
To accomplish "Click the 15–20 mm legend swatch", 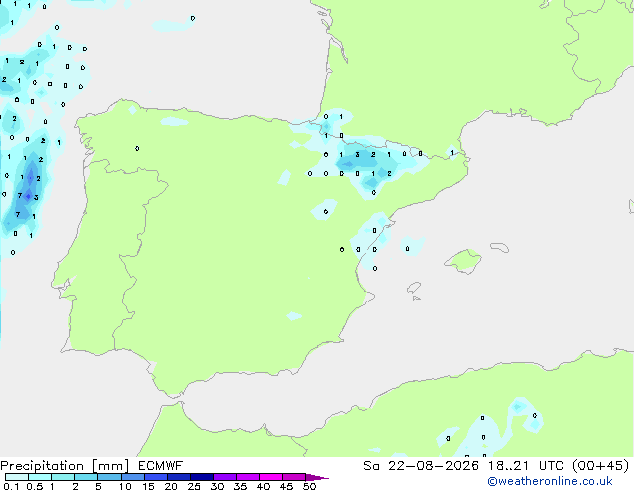I will (x=156, y=477).
